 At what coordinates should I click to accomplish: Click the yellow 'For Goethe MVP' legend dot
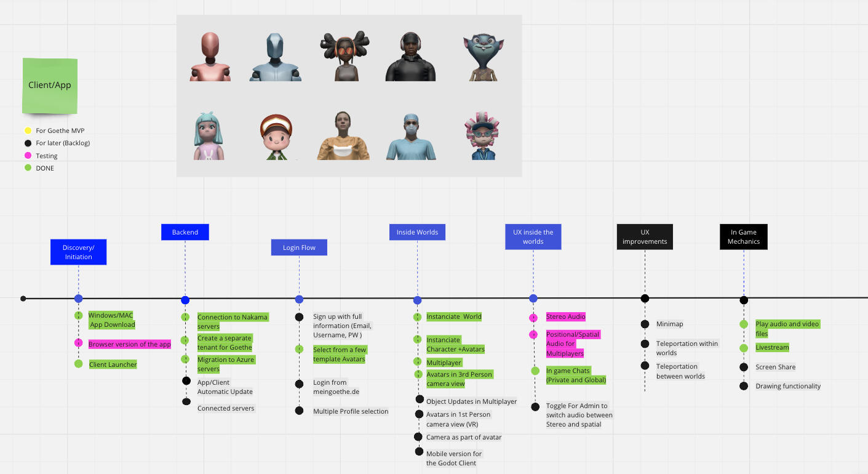pos(28,131)
